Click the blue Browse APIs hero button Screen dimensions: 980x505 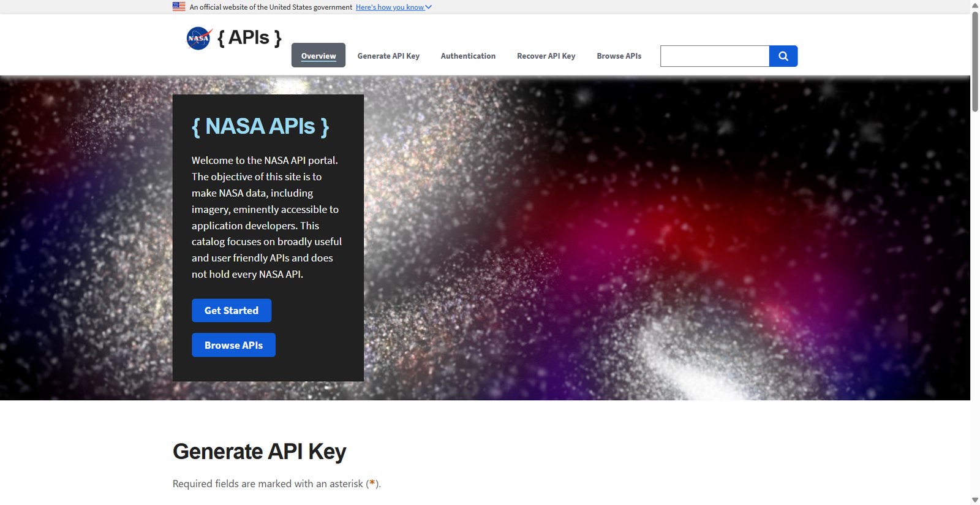[233, 345]
